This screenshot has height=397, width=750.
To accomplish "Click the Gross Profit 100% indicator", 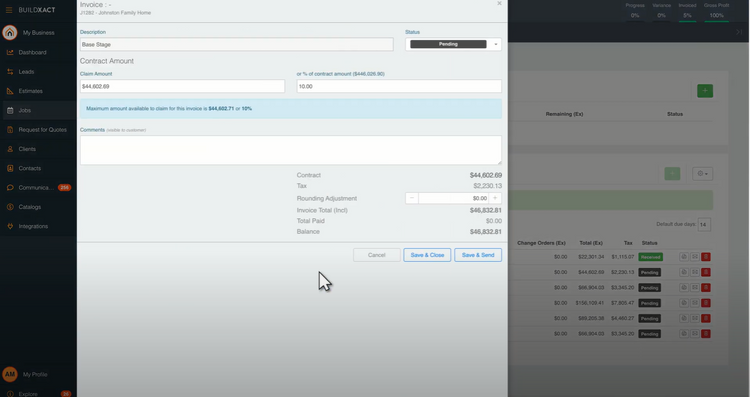I will click(x=716, y=11).
